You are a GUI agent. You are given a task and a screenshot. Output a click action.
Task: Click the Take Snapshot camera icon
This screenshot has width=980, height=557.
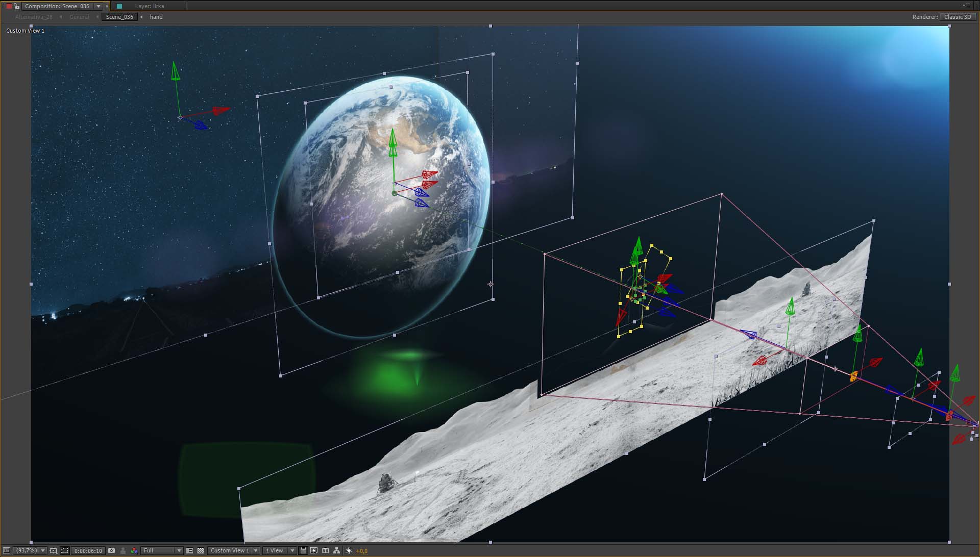tap(111, 550)
